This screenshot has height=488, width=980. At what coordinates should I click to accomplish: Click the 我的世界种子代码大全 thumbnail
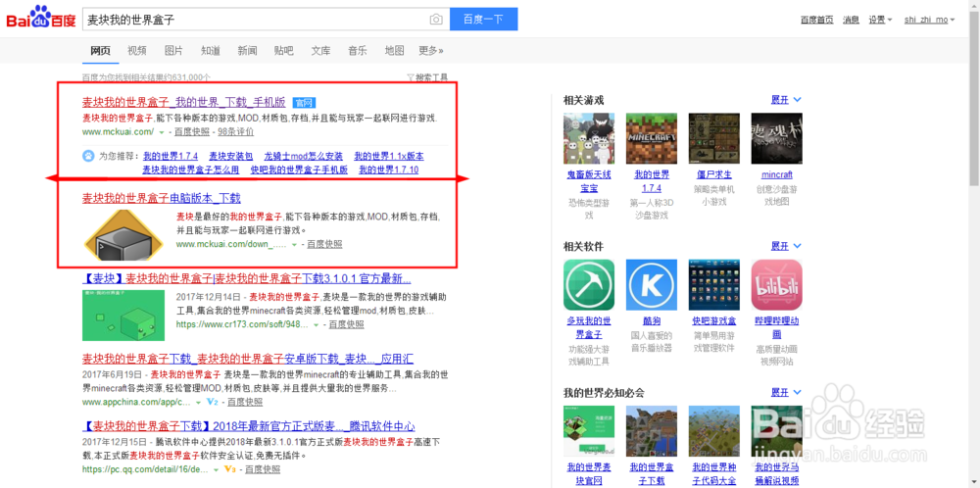click(713, 431)
